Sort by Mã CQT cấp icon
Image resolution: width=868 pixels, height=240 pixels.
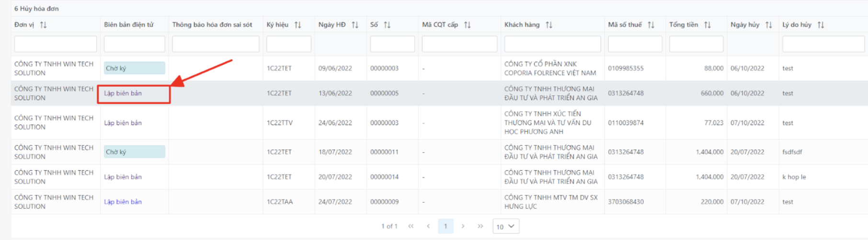467,25
